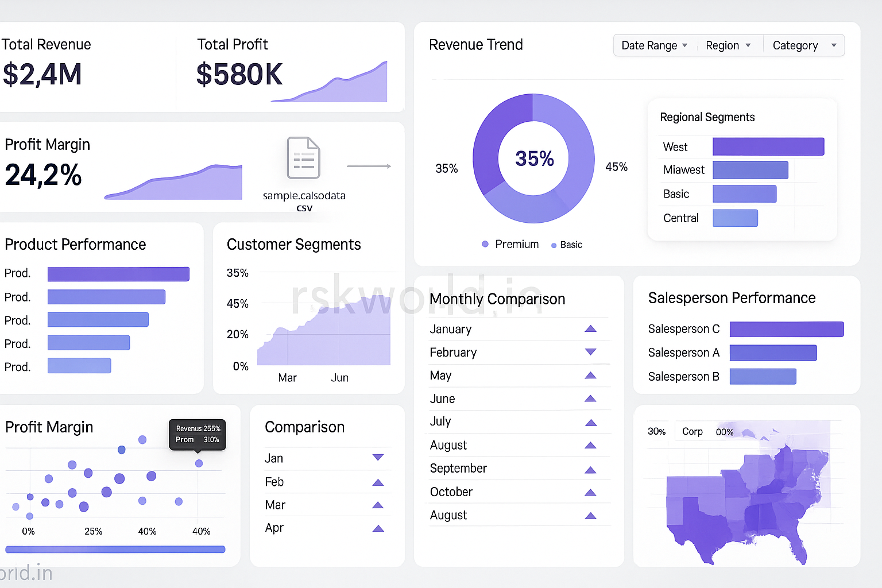Toggle the up indicator beside Feb in Comparison
Screen dimensions: 882x588
pyautogui.click(x=378, y=482)
